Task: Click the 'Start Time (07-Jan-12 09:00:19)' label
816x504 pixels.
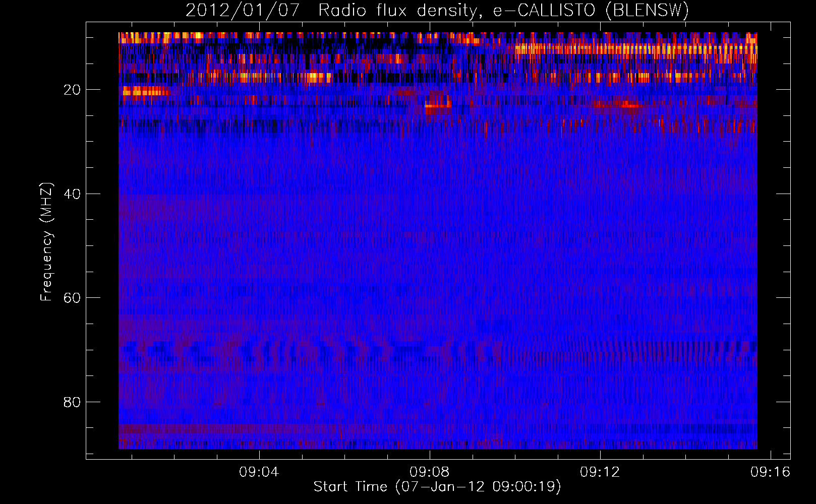Action: click(437, 487)
